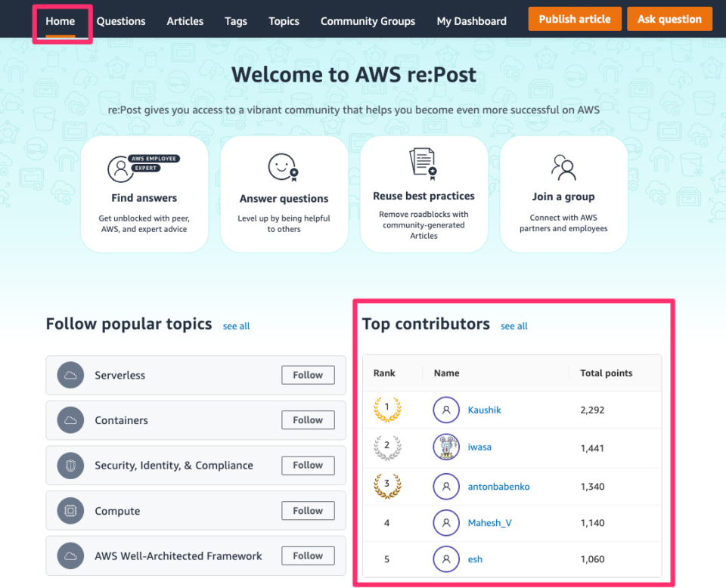This screenshot has height=588, width=726.
Task: Follow the AWS Well-Architected Framework topic
Action: pyautogui.click(x=308, y=556)
